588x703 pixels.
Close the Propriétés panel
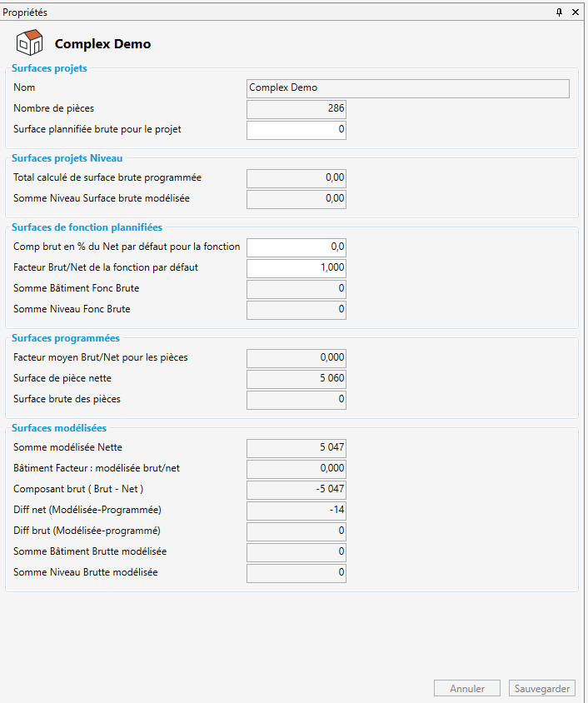(x=575, y=12)
